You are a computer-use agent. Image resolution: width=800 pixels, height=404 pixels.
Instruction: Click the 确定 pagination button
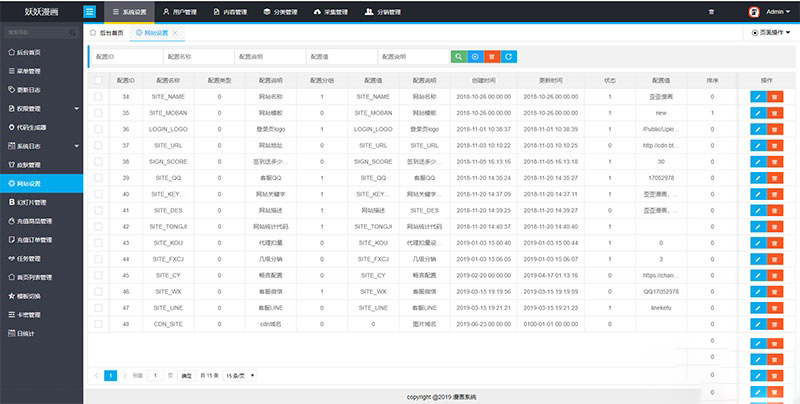point(187,376)
